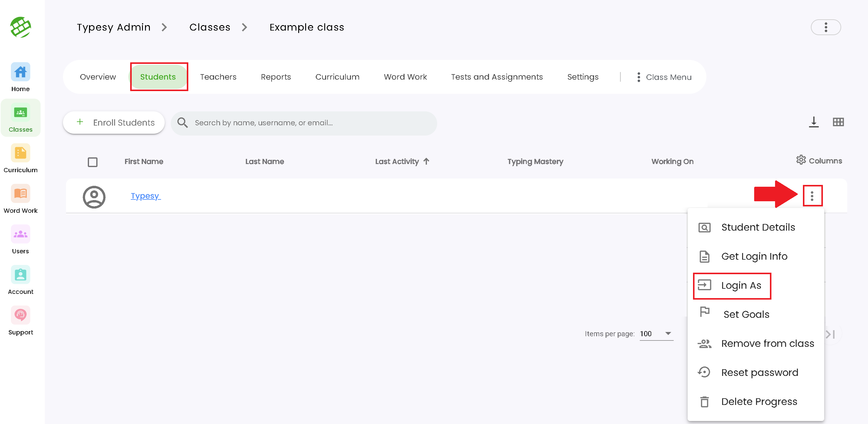This screenshot has width=868, height=424.
Task: Focus the search by name input field
Action: [x=304, y=123]
